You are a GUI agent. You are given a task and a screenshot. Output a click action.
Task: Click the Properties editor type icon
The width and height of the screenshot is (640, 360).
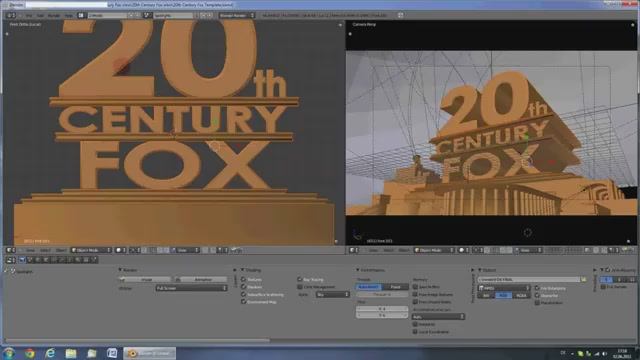click(x=11, y=260)
